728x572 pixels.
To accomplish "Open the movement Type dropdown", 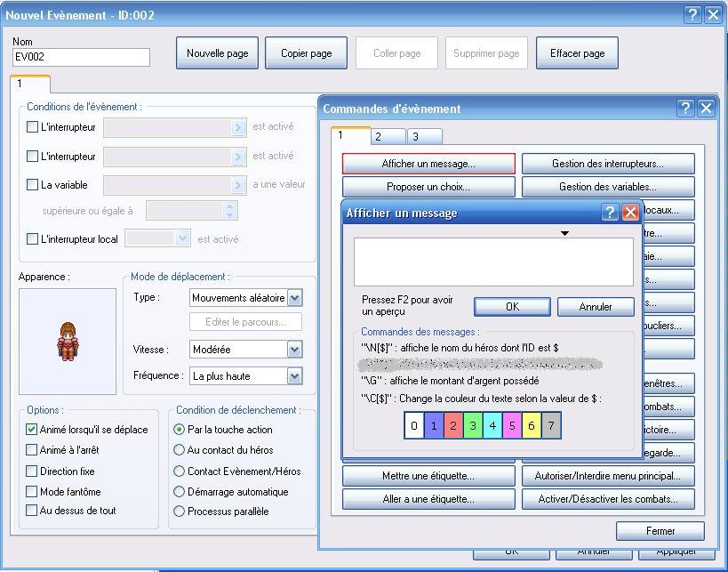I will pyautogui.click(x=294, y=298).
